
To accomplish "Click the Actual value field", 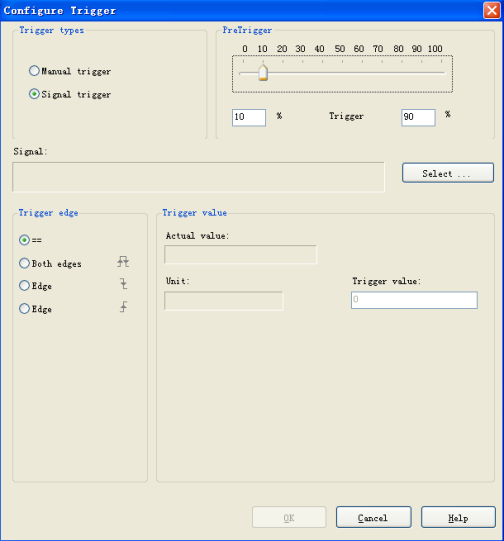I will (x=240, y=254).
